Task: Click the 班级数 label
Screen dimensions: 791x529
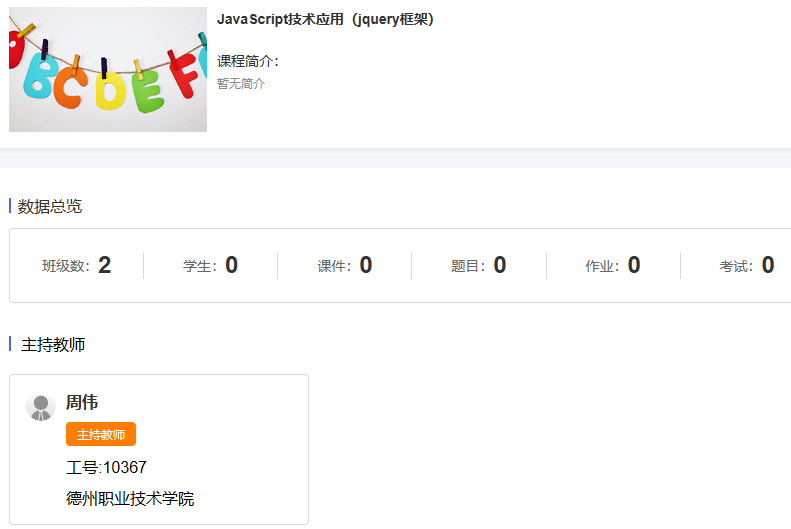Action: coord(66,266)
